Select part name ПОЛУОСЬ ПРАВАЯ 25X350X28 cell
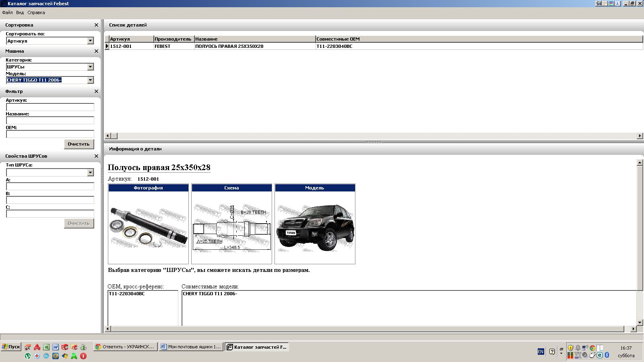Screen dimensions: 644x362 [255, 46]
